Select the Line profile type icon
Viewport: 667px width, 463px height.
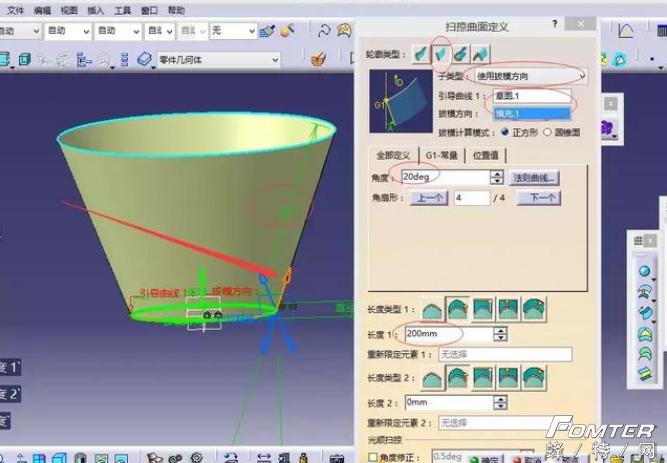pyautogui.click(x=441, y=54)
